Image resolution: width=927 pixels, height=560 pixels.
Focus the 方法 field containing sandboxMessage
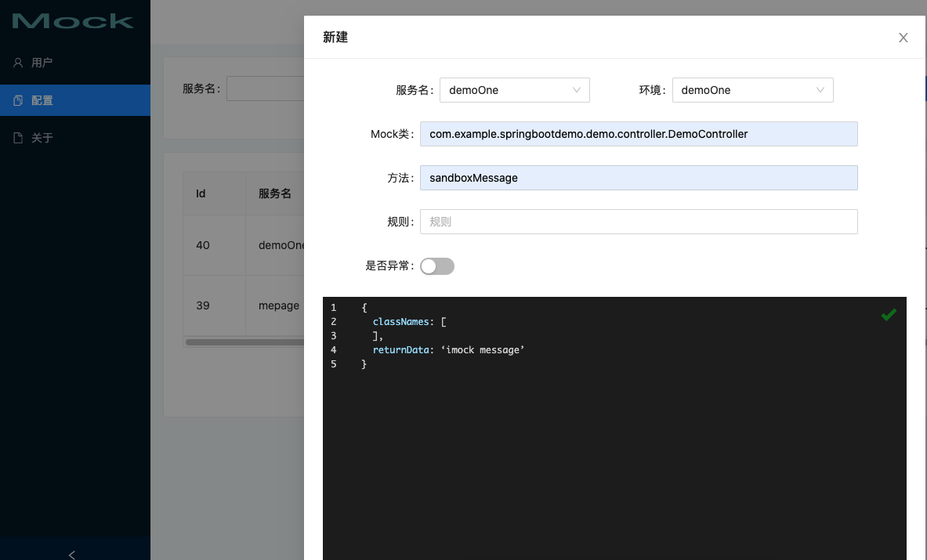coord(639,178)
